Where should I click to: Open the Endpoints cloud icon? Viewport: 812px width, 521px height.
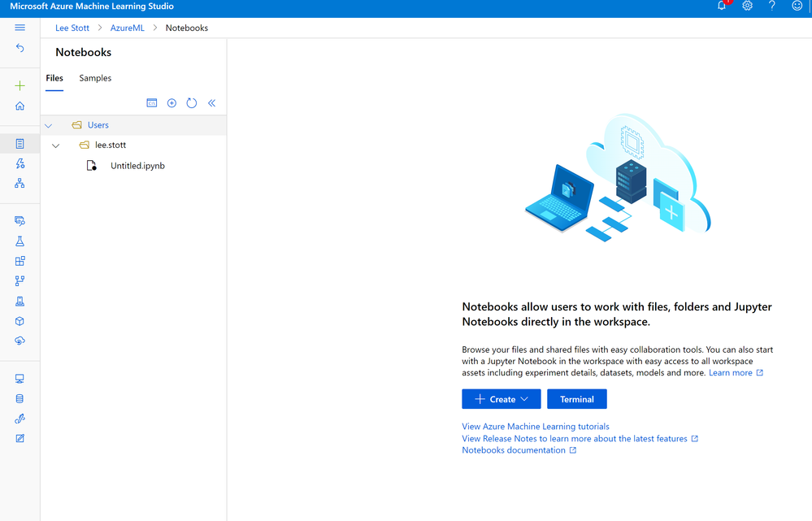[x=20, y=341]
